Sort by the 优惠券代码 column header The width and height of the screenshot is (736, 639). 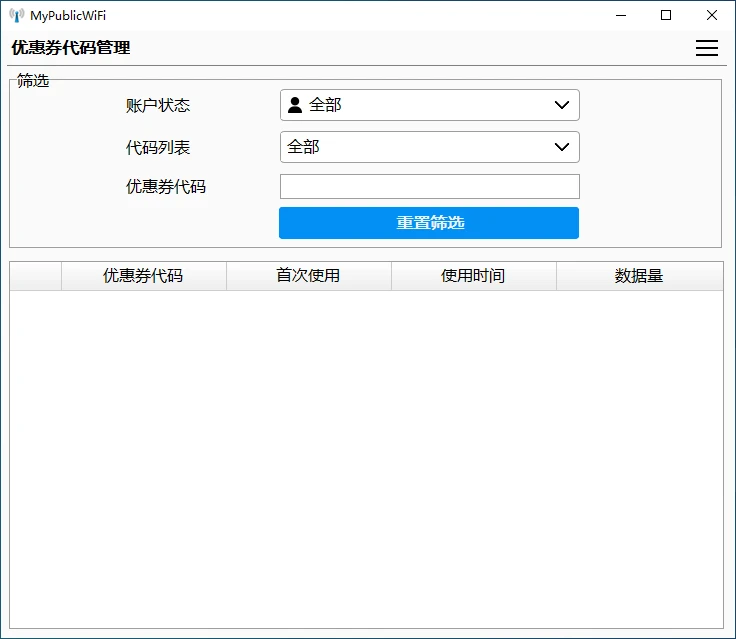click(x=143, y=276)
